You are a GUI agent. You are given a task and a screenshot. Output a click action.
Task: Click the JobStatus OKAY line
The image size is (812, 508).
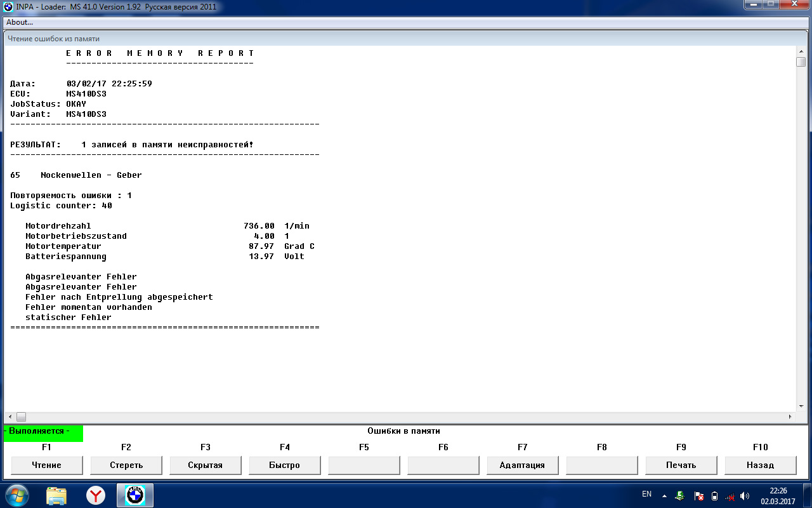point(48,104)
